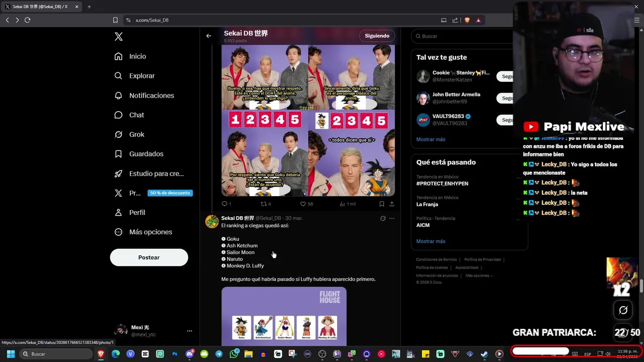Go back using the arrow beside Sekai DB

pyautogui.click(x=209, y=36)
